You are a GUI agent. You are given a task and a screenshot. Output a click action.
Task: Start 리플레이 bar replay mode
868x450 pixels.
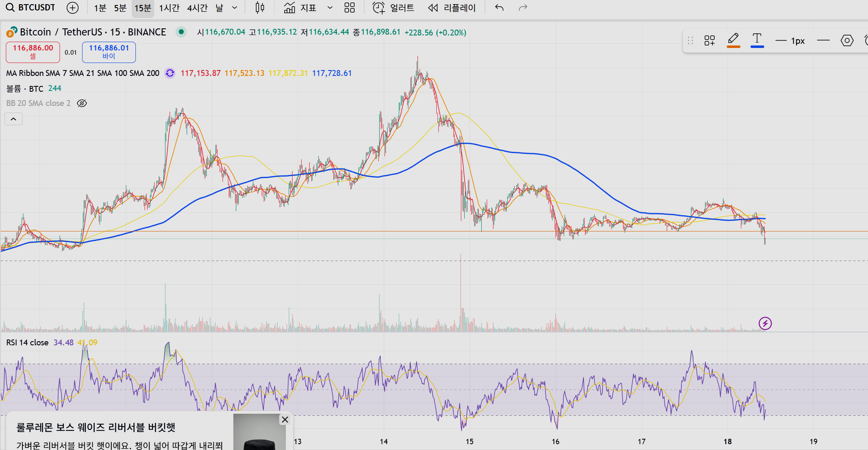point(452,8)
